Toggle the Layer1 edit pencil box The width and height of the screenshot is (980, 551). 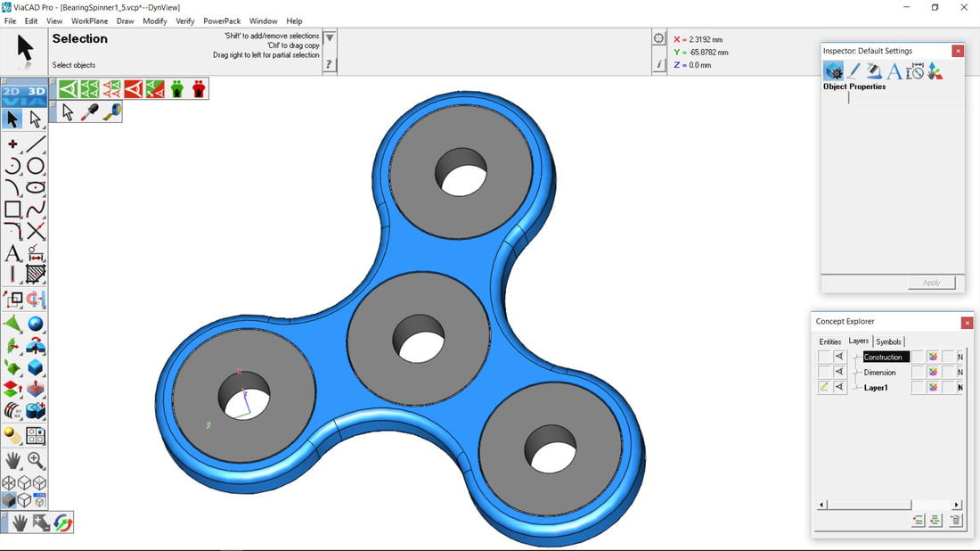coord(824,387)
